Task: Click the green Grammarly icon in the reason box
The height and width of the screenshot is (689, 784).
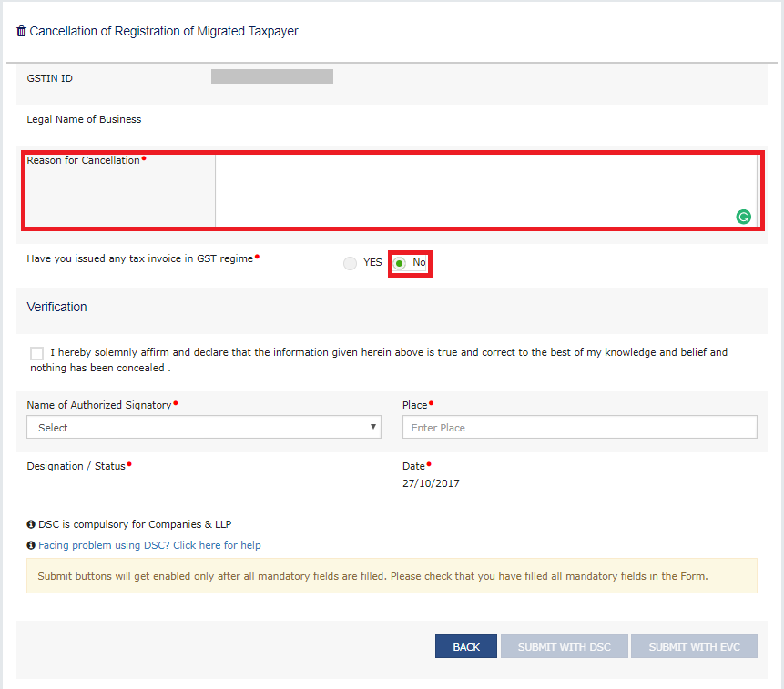Action: 743,217
